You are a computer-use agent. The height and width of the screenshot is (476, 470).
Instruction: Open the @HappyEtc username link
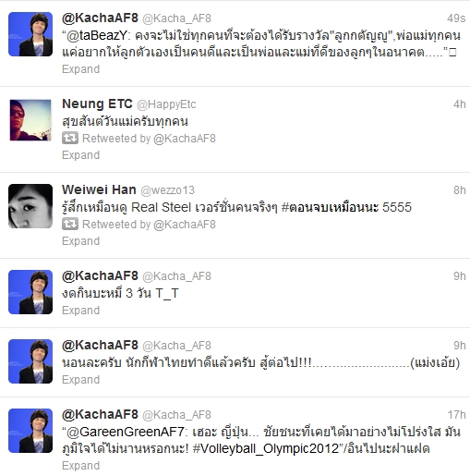[166, 104]
